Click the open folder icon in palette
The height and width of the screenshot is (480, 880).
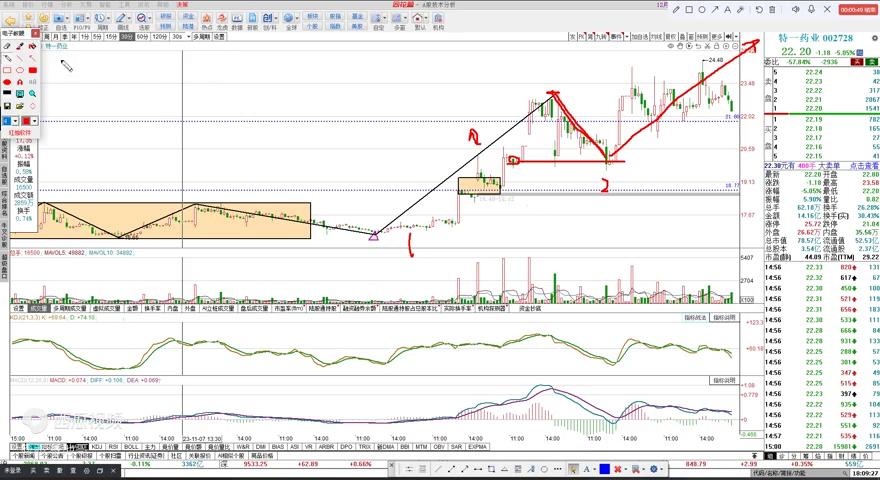coord(20,106)
